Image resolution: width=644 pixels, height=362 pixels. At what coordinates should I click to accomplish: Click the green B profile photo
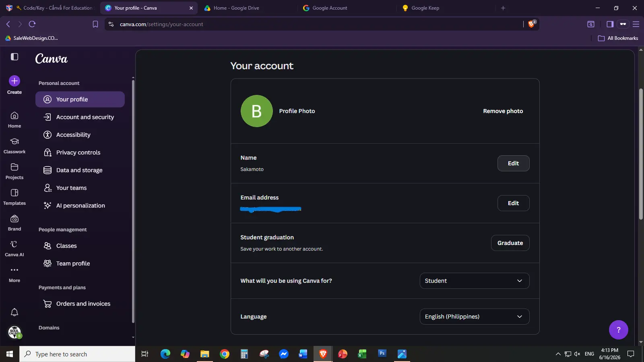[257, 111]
